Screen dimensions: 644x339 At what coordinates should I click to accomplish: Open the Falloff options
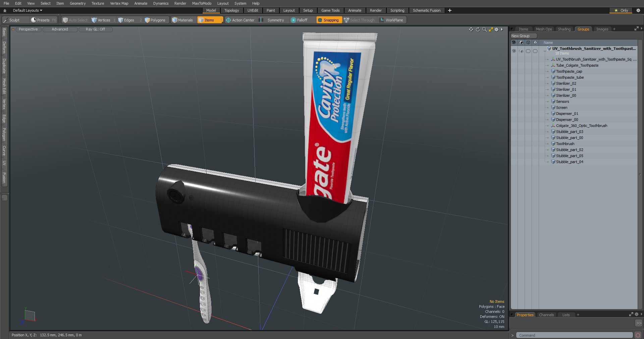pyautogui.click(x=299, y=20)
